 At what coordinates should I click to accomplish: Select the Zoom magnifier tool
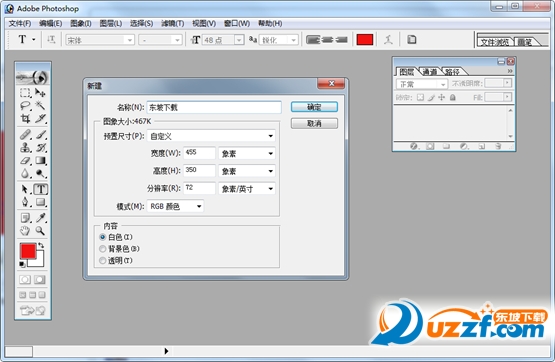(40, 231)
